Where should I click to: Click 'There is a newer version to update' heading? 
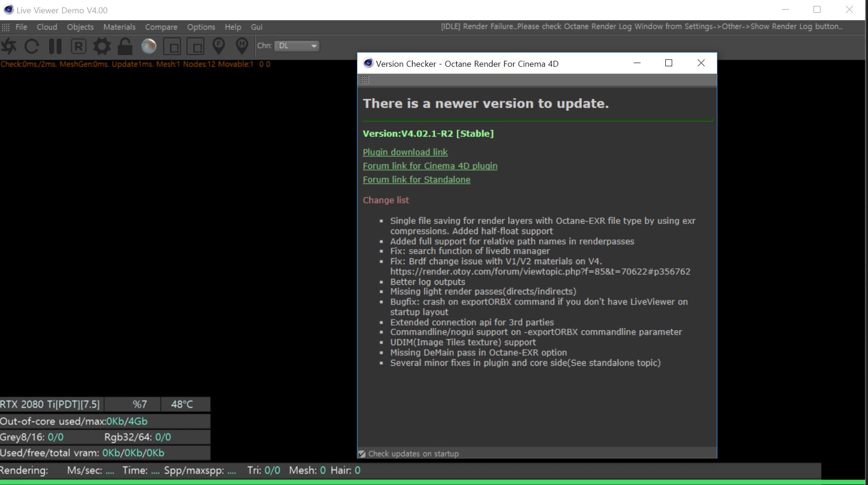pos(486,104)
